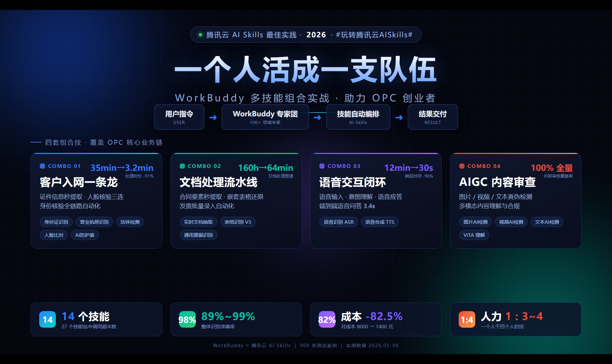Open the WorkBuddy 专家团 step box
This screenshot has width=612, height=364.
tap(265, 117)
